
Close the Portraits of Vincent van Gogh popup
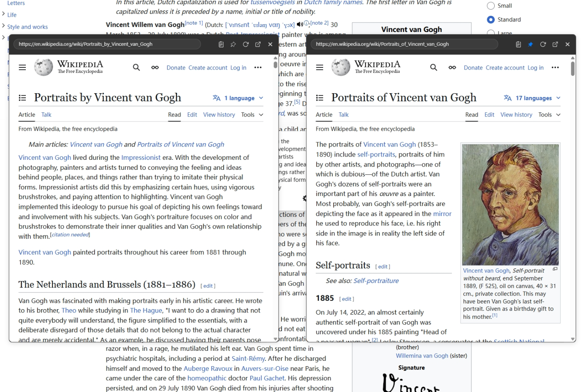pyautogui.click(x=568, y=44)
